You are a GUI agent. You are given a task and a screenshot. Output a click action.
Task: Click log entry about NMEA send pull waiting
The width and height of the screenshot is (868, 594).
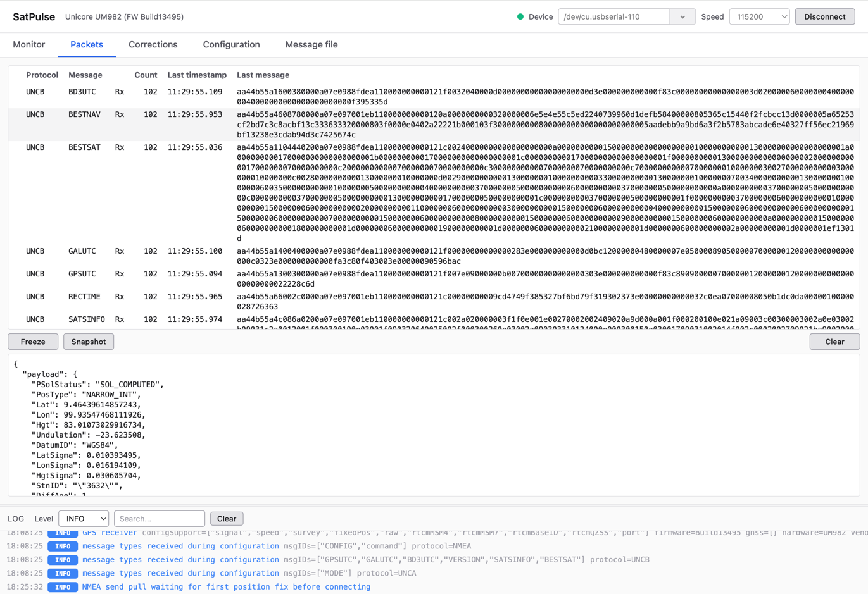[226, 586]
